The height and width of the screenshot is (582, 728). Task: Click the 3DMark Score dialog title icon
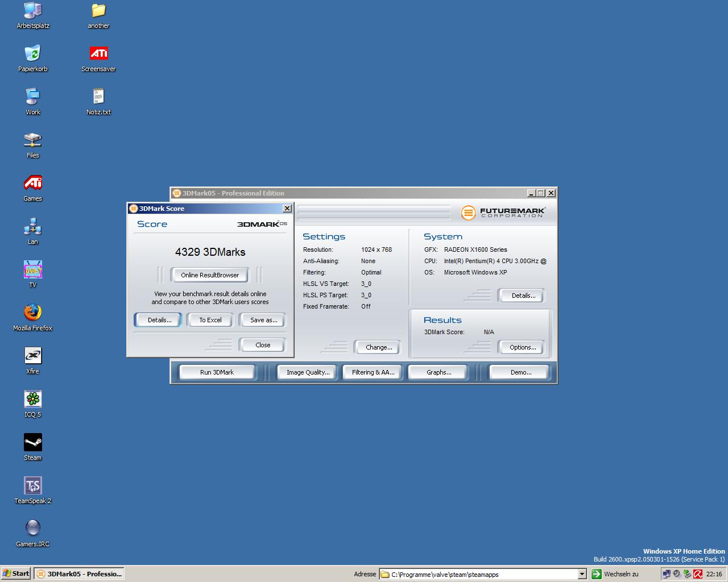[134, 209]
